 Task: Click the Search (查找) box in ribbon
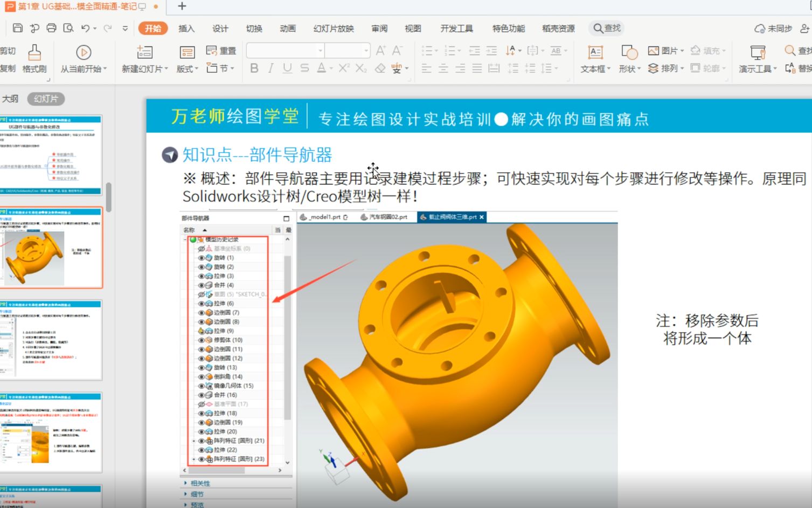point(608,28)
